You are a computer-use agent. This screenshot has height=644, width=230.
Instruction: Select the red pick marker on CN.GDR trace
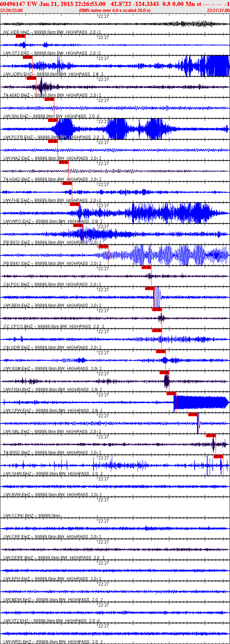(x=157, y=330)
